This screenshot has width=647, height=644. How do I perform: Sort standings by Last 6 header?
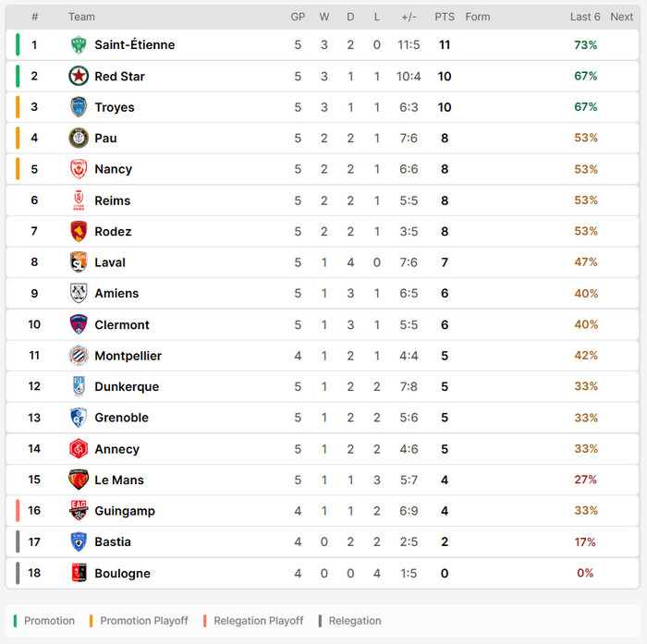point(585,17)
